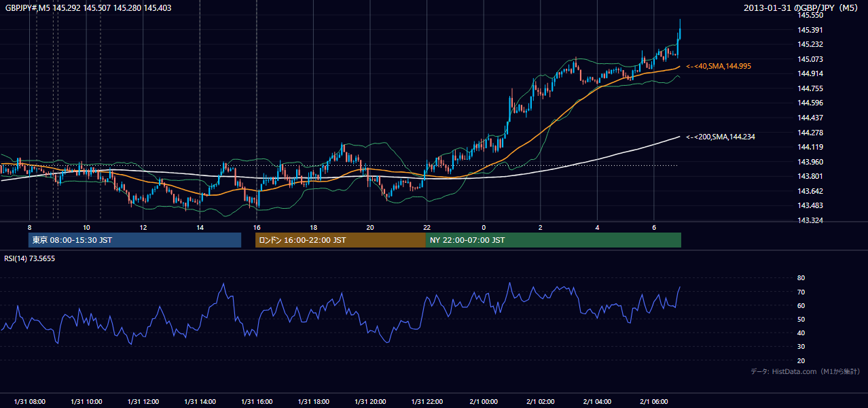The width and height of the screenshot is (868, 408).
Task: Click the RSI 60 level label
Action: pos(801,305)
